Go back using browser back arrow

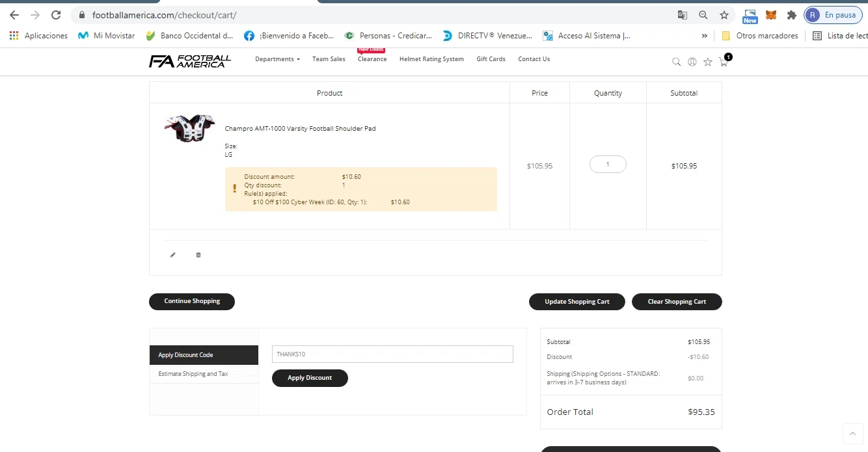pyautogui.click(x=14, y=15)
